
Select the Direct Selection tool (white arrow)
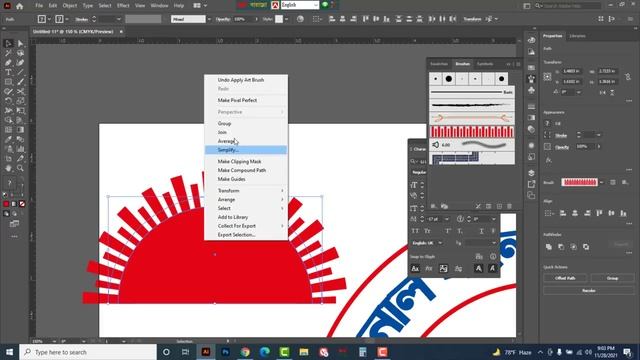click(x=20, y=43)
